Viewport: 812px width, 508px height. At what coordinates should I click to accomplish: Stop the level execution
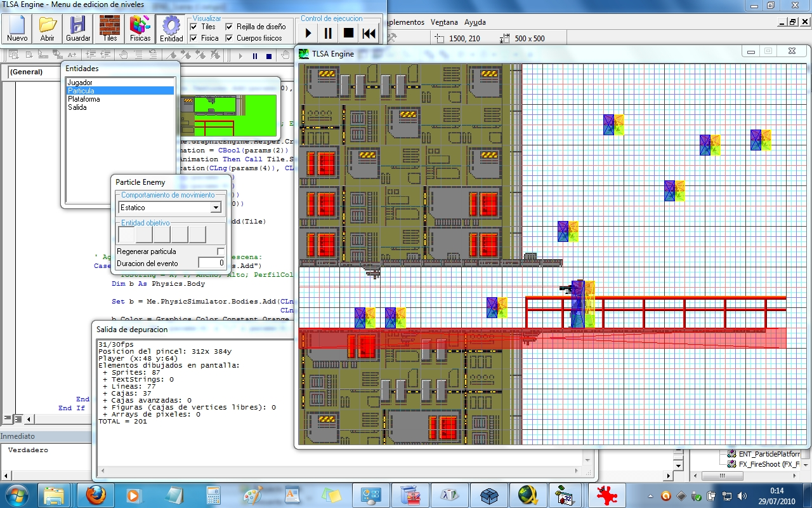[x=348, y=33]
